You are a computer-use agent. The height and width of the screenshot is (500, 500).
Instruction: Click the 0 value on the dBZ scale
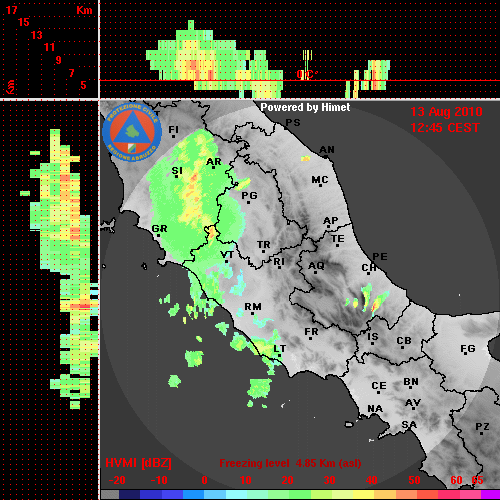(204, 480)
